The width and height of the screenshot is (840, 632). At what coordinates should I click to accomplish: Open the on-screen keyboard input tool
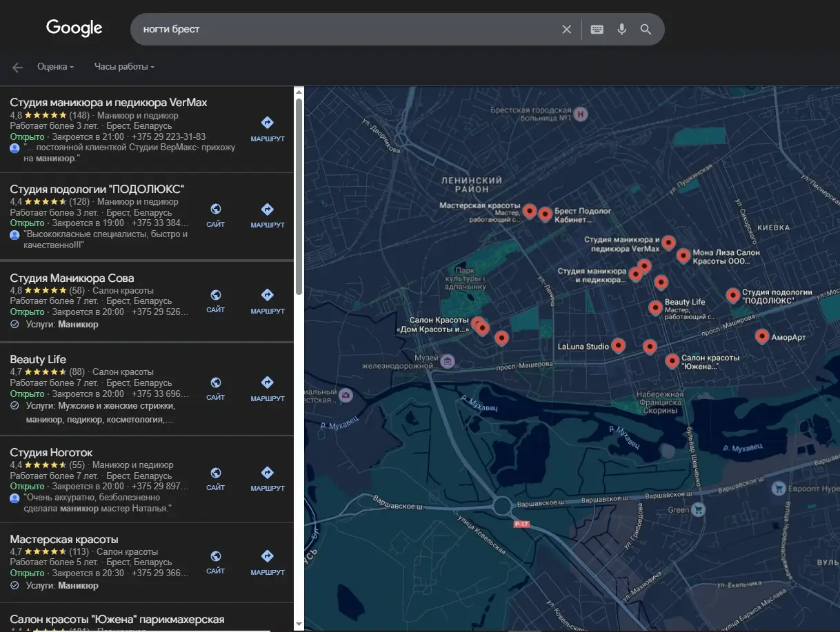click(x=597, y=29)
